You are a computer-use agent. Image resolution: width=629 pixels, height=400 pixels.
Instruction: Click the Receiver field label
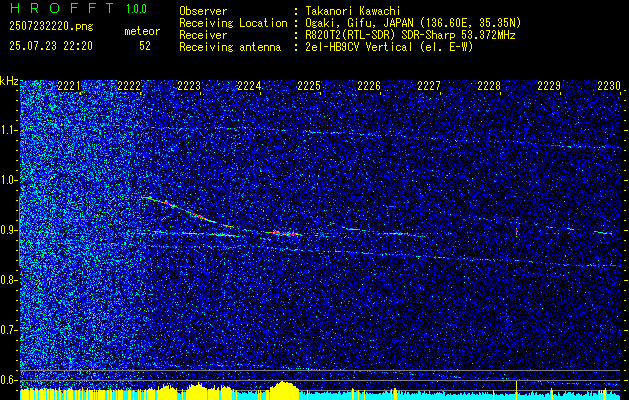203,35
